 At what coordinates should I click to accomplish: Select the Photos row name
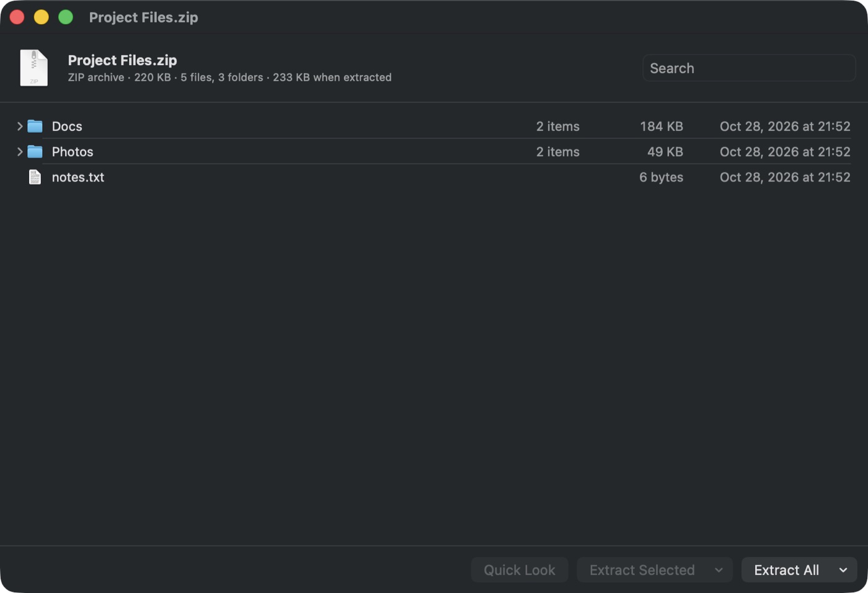coord(73,152)
